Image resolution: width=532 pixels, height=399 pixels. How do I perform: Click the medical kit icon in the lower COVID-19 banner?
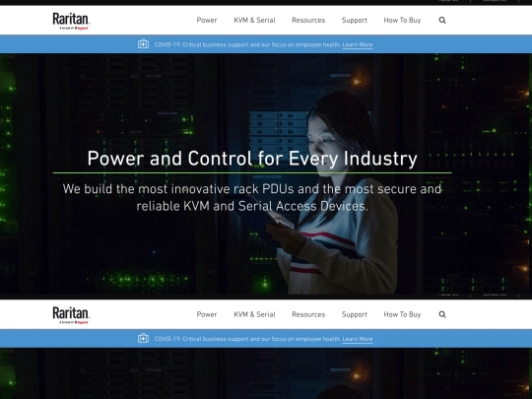pyautogui.click(x=143, y=338)
